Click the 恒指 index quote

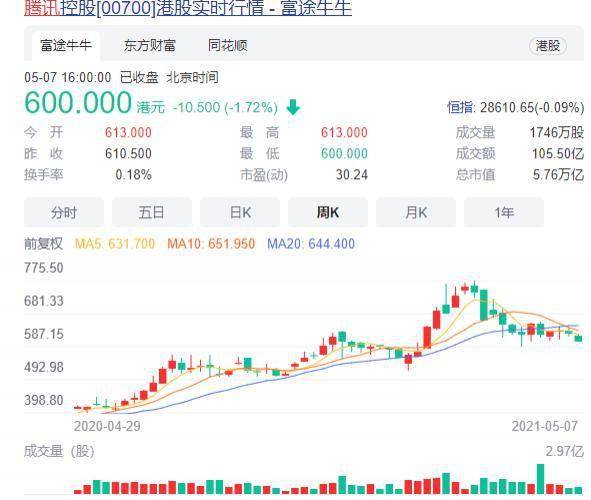click(516, 107)
